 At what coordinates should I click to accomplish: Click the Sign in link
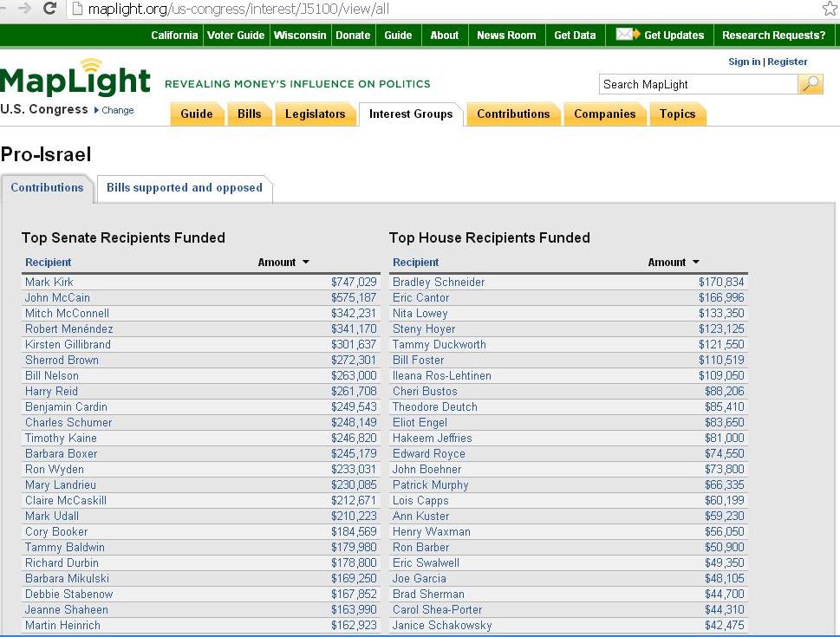pyautogui.click(x=744, y=62)
